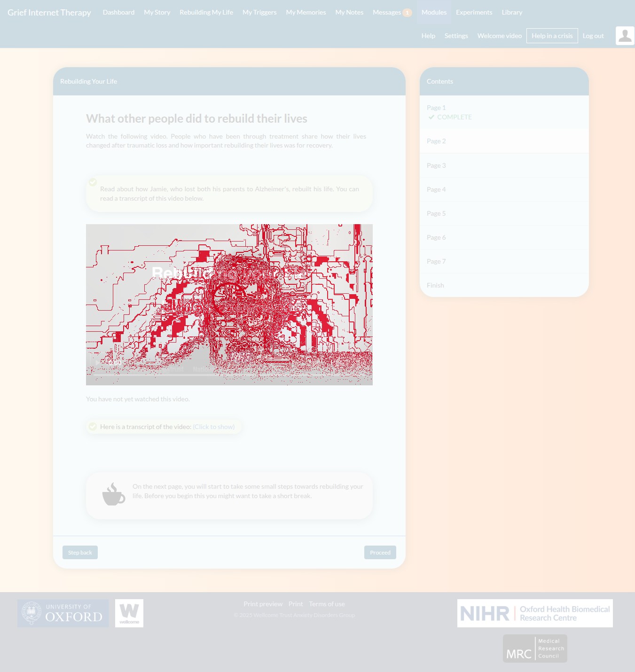The image size is (635, 672).
Task: Click the University of Oxford logo
Action: tap(63, 613)
